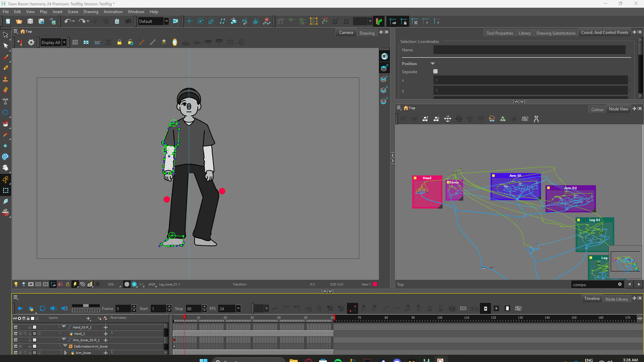Open the FPS dropdown arrow
The height and width of the screenshot is (362, 644).
(238, 308)
